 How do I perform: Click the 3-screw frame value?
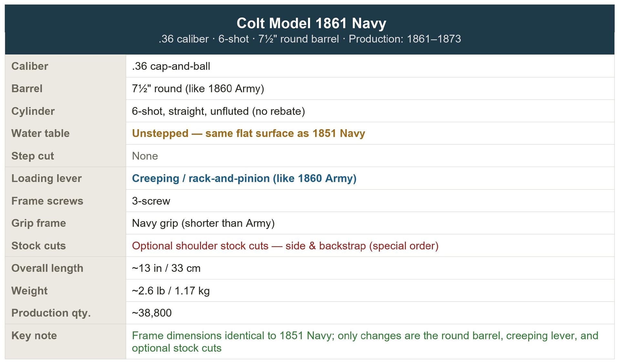pyautogui.click(x=151, y=201)
